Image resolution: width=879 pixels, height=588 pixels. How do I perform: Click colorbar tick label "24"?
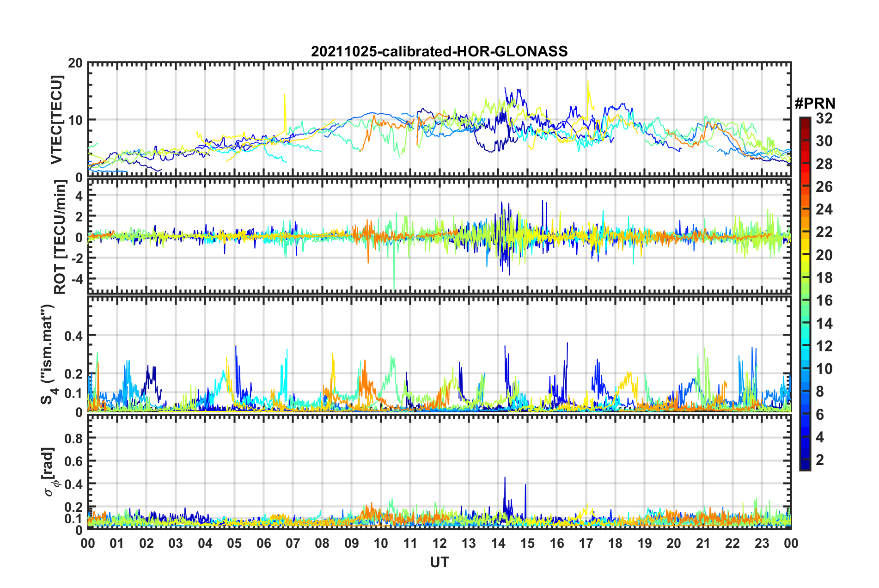pyautogui.click(x=824, y=209)
